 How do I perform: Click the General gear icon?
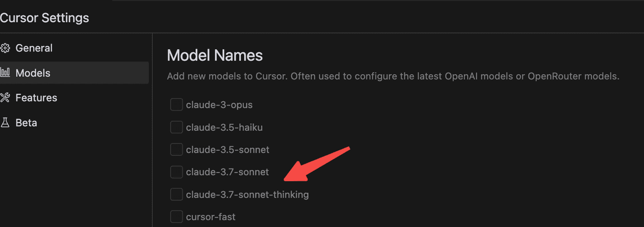[5, 48]
